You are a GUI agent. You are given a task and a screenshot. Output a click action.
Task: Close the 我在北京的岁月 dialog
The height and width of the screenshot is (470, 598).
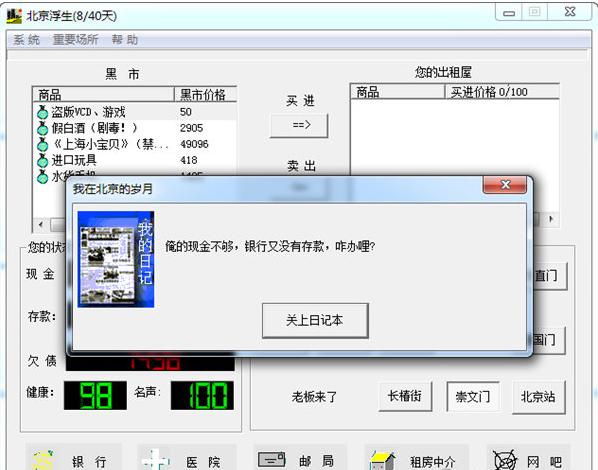[505, 185]
